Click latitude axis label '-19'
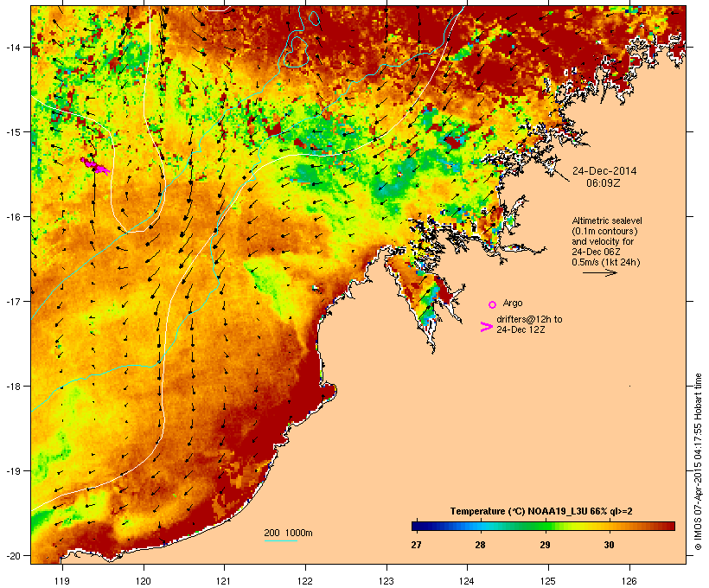The image size is (709, 588). pos(12,471)
